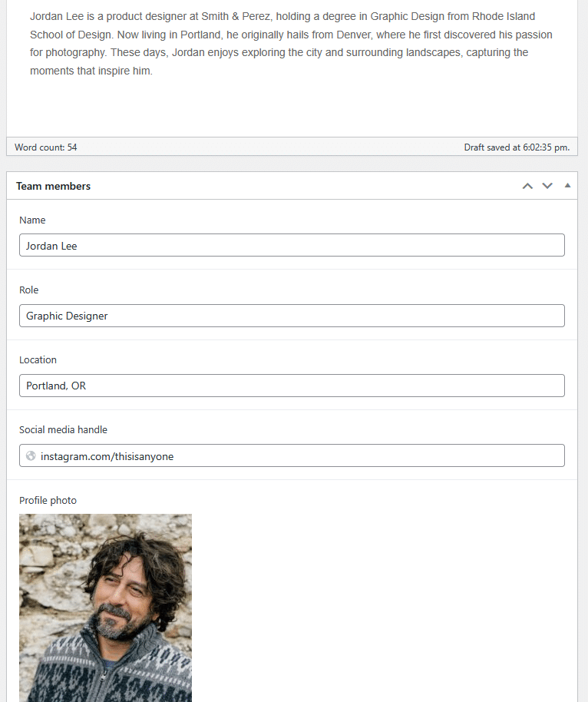Viewport: 588px width, 702px height.
Task: Move the Team members box up
Action: [527, 186]
